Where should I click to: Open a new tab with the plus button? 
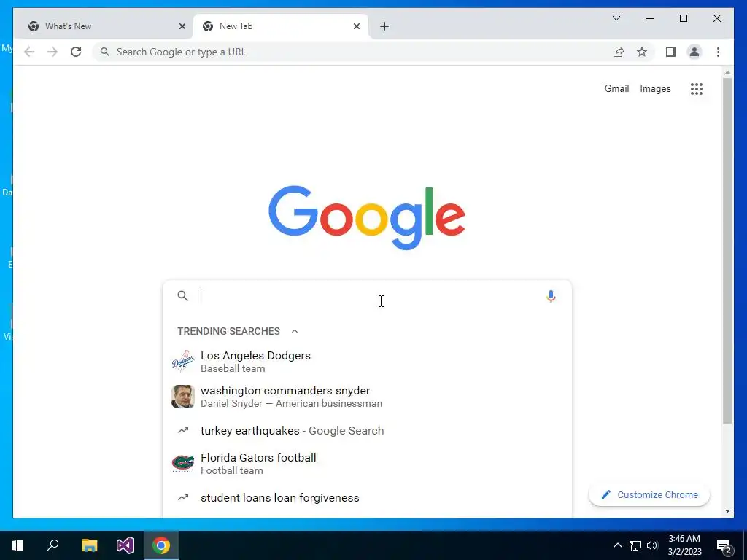point(384,26)
